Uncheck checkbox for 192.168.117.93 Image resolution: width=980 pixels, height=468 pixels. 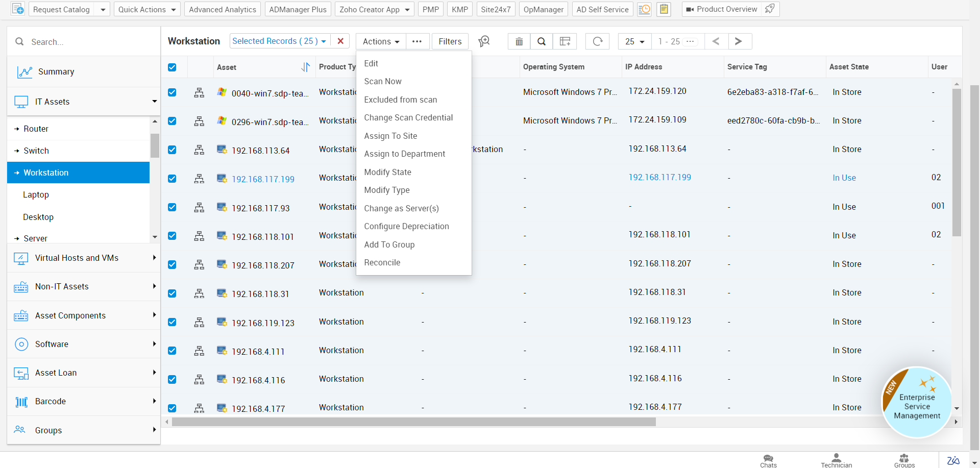coord(172,207)
